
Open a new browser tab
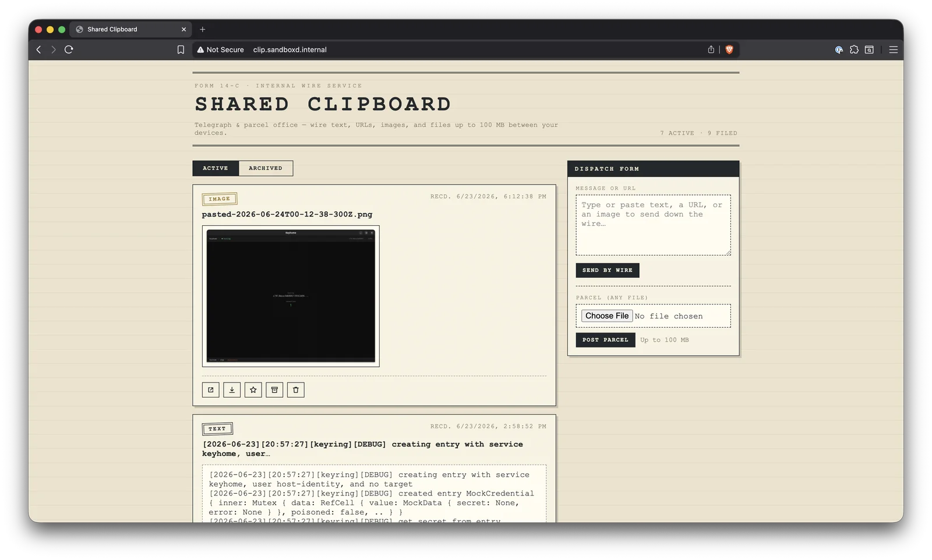tap(203, 29)
